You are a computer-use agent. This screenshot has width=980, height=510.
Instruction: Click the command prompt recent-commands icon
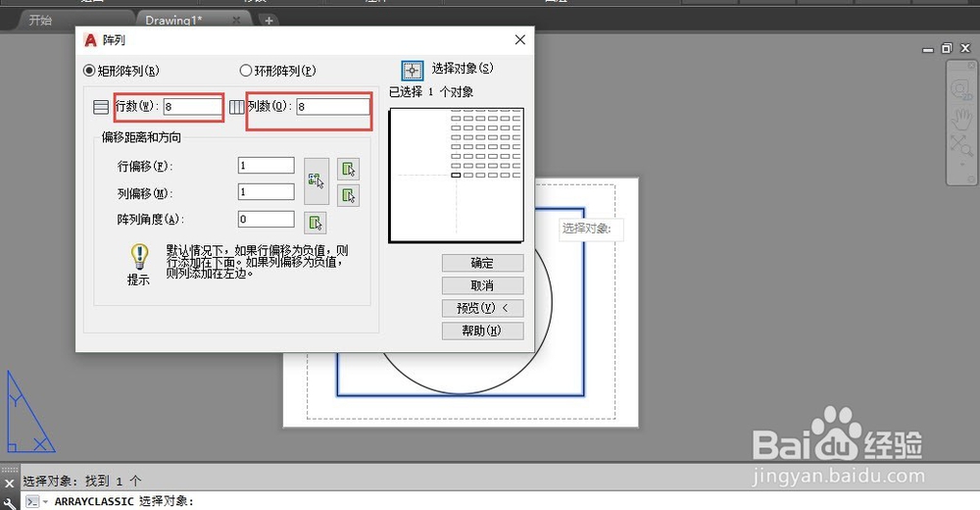coord(32,501)
